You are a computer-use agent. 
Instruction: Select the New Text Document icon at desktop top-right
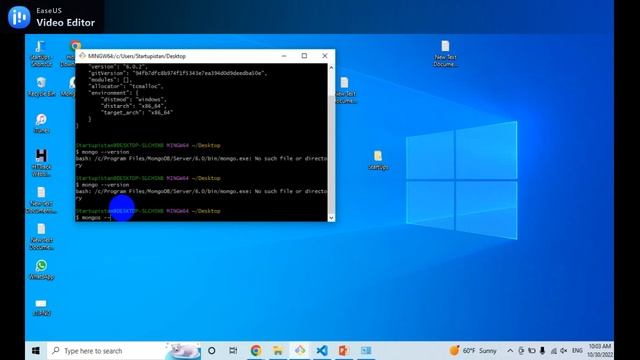click(x=445, y=53)
